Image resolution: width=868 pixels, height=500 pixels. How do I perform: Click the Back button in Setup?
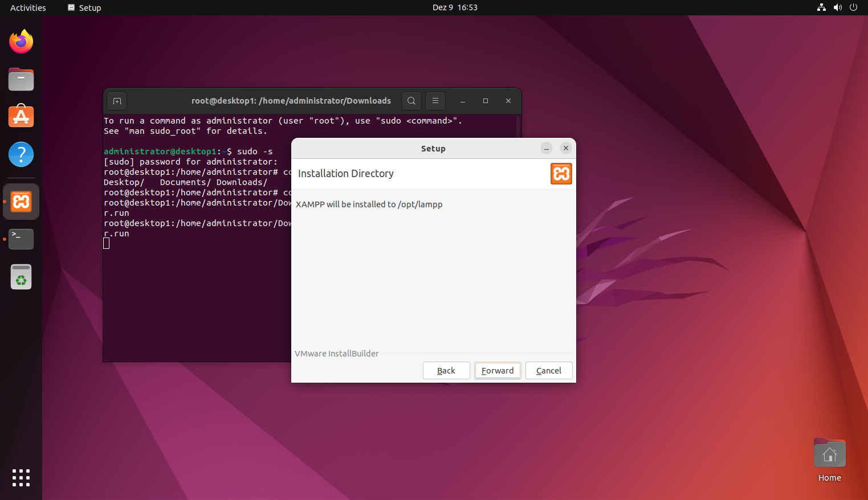(446, 370)
